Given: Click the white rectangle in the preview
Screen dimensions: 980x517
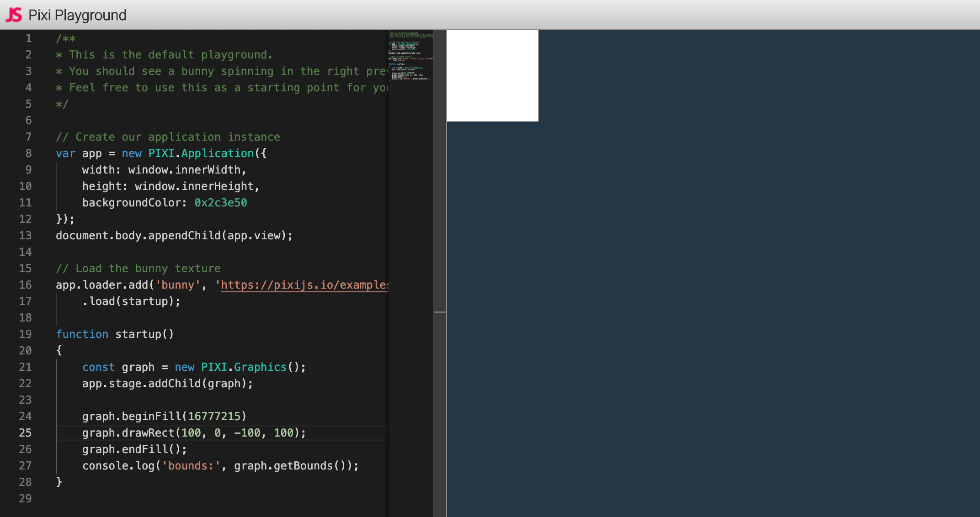Looking at the screenshot, I should coord(492,75).
